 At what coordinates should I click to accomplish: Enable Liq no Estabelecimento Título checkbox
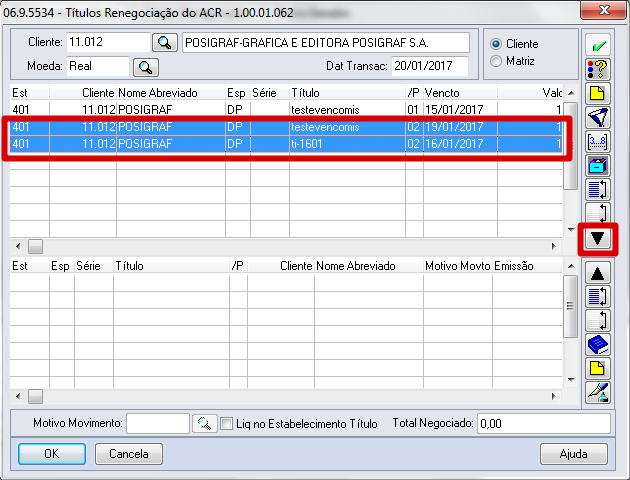point(227,424)
